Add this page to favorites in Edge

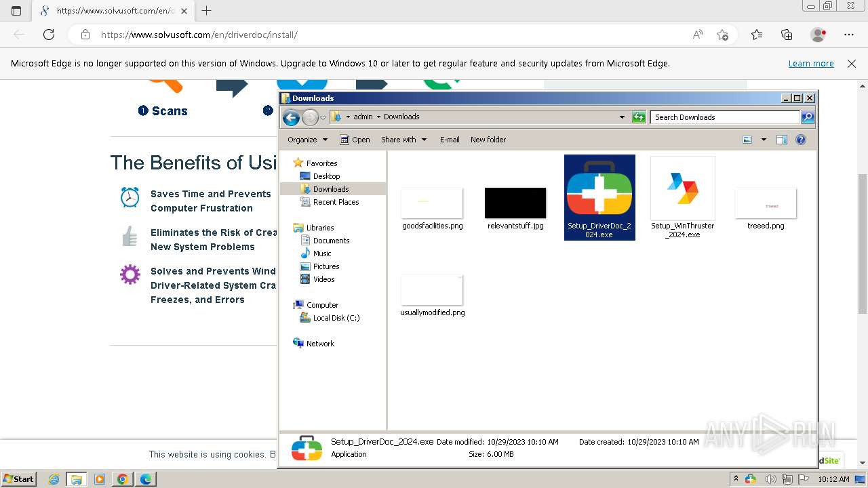tap(723, 35)
